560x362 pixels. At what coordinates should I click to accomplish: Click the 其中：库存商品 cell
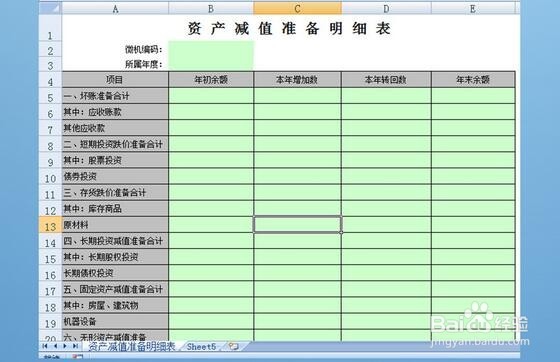coord(115,208)
